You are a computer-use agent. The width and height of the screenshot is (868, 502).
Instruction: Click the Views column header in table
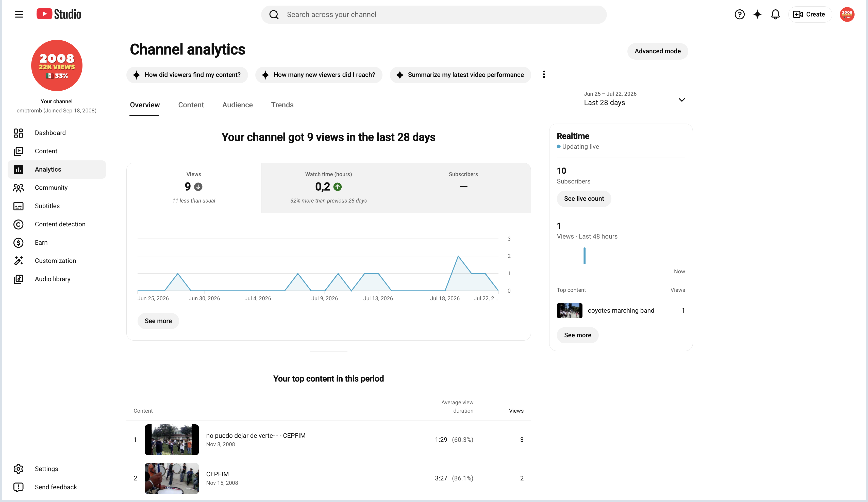click(516, 411)
